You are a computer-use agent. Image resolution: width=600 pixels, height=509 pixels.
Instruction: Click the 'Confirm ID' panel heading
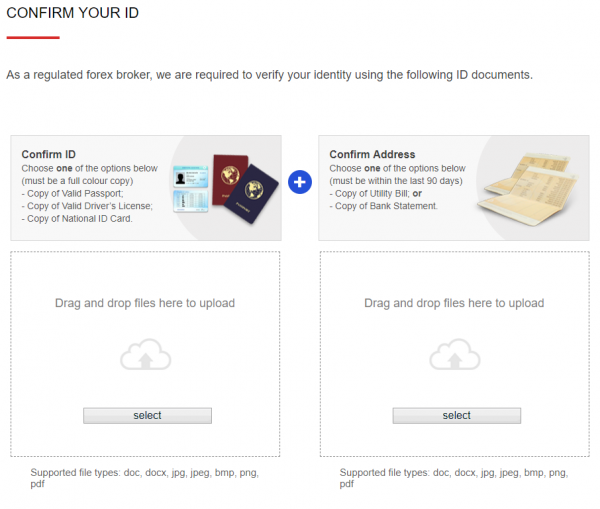49,155
